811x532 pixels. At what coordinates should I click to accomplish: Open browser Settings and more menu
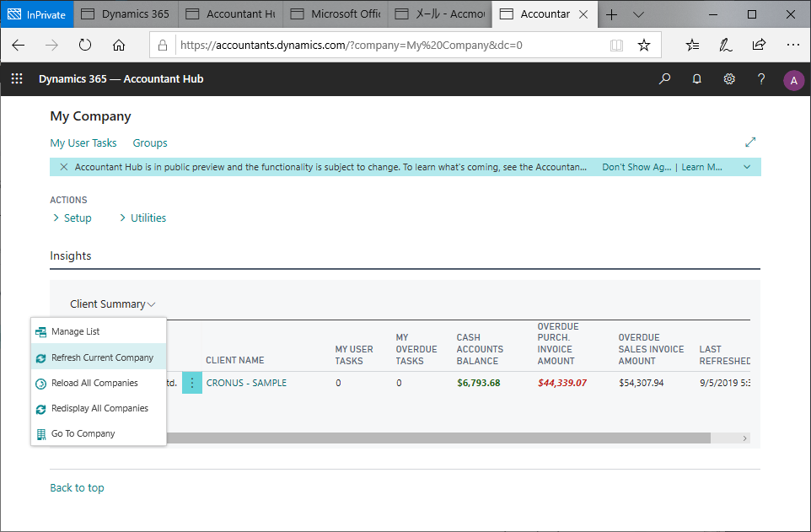[x=793, y=45]
